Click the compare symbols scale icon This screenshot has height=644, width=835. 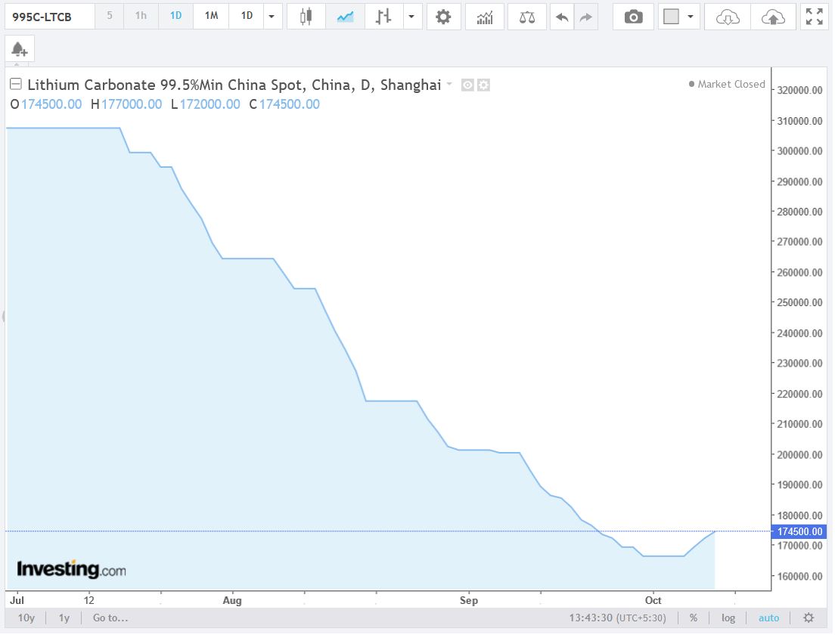tap(526, 16)
